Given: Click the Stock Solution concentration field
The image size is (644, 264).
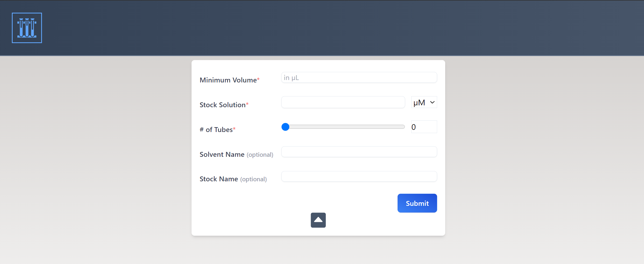Looking at the screenshot, I should click(x=343, y=102).
